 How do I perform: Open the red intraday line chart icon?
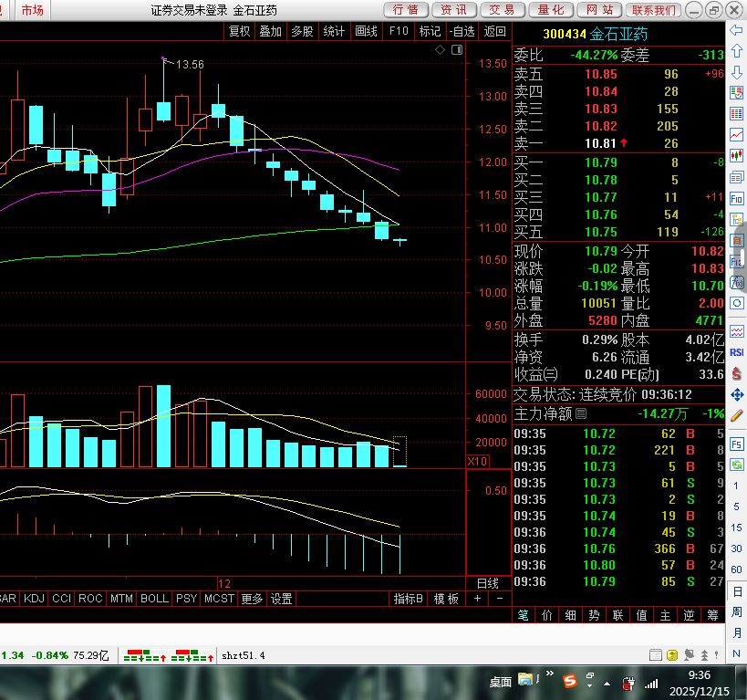(x=736, y=134)
